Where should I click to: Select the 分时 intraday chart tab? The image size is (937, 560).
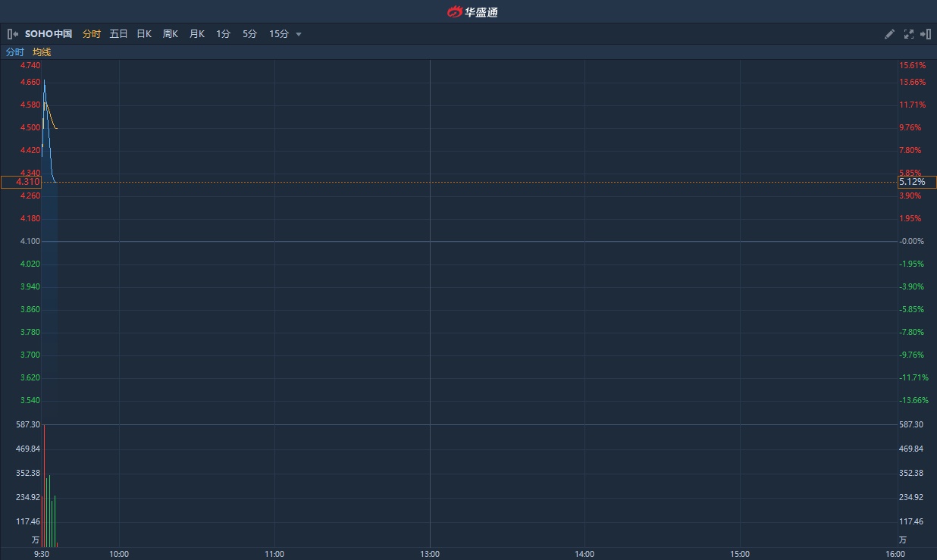92,34
